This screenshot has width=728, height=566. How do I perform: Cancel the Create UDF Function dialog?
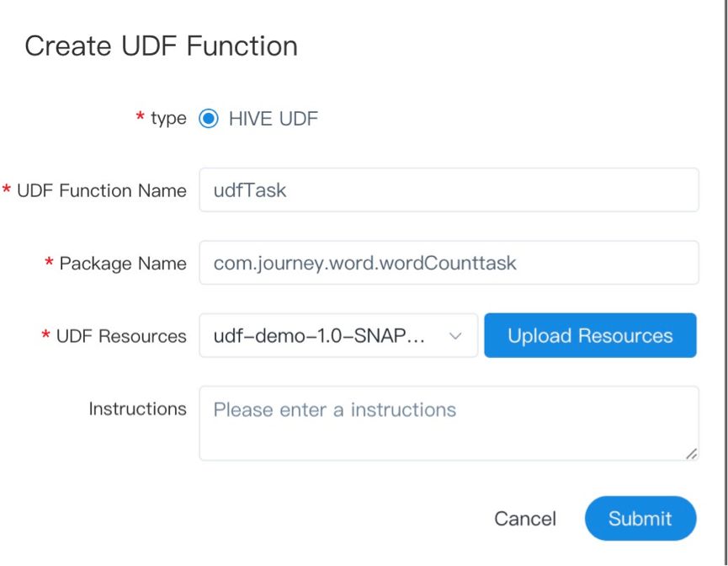(x=525, y=519)
